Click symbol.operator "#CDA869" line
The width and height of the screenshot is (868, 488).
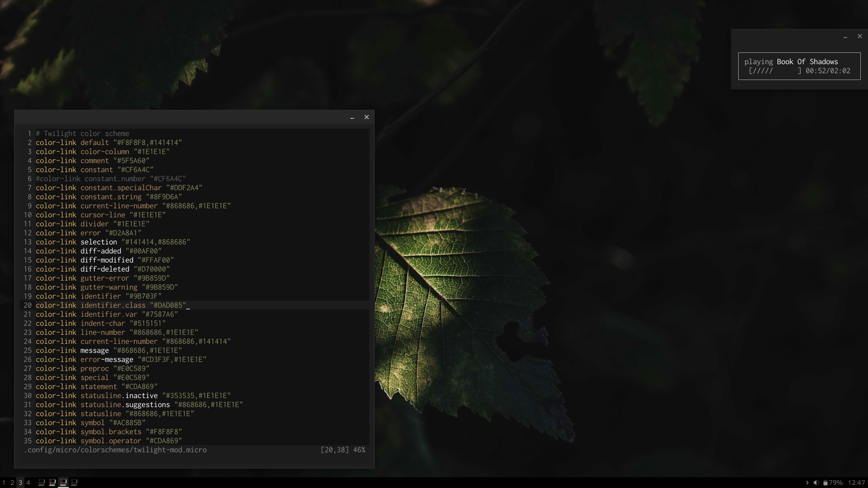[109, 441]
